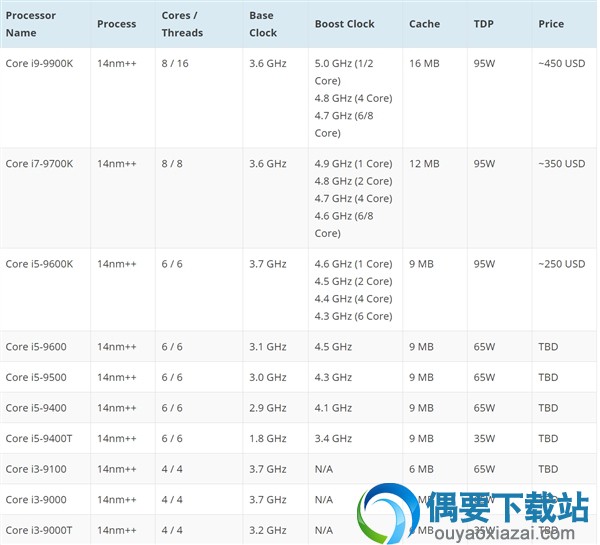Select the Core i5-9600 row name

point(36,347)
